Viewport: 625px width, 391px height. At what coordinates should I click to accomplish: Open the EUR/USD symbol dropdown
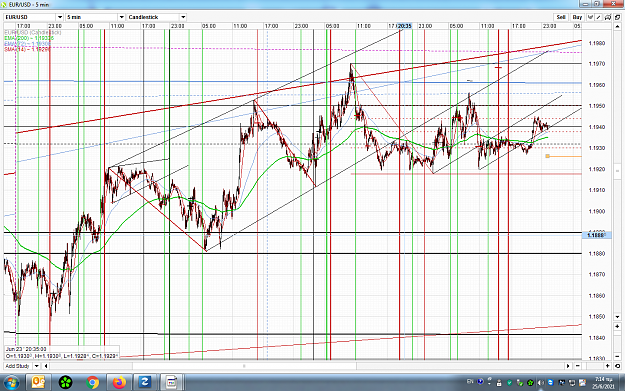tap(60, 17)
